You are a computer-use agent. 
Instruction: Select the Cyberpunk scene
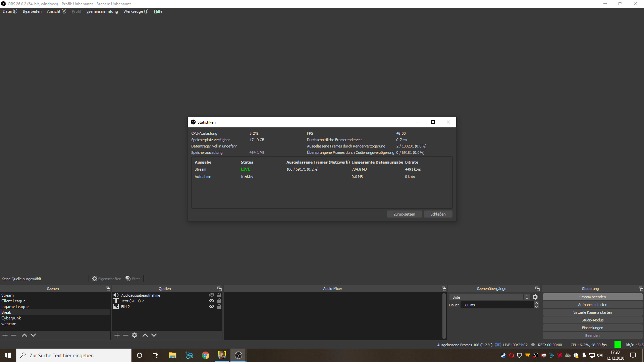pos(11,318)
